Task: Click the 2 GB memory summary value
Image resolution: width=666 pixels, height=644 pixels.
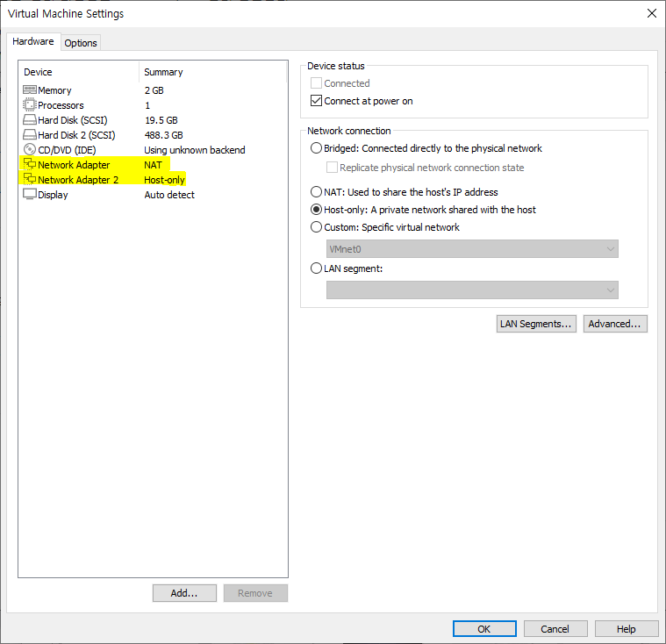Action: [x=154, y=90]
